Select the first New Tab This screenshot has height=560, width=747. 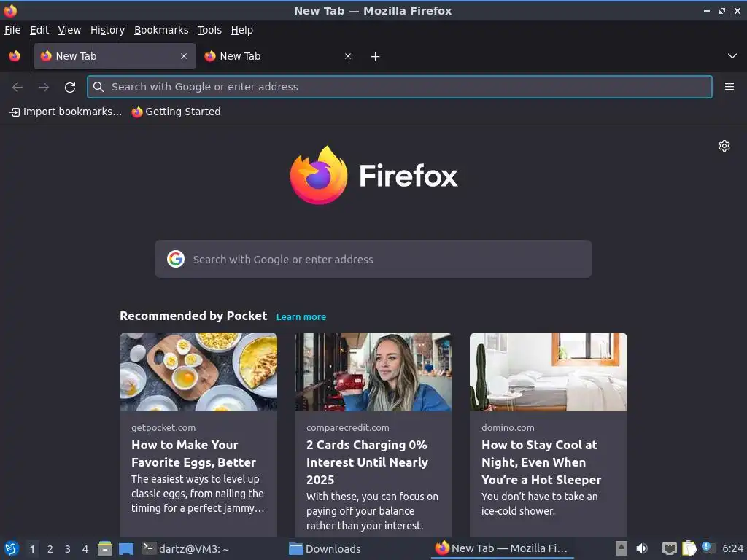115,56
